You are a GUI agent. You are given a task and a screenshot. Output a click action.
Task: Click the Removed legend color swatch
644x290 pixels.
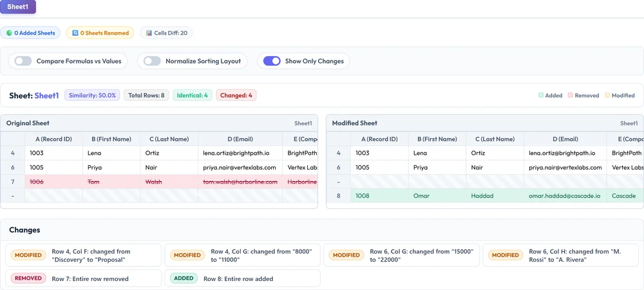[x=571, y=96]
